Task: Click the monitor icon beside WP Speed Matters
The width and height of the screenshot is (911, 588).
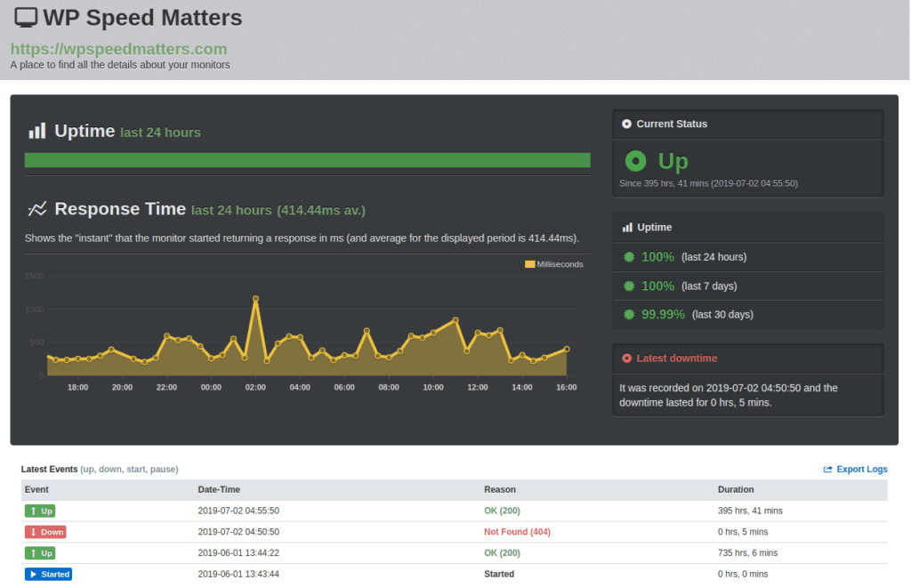Action: point(26,18)
